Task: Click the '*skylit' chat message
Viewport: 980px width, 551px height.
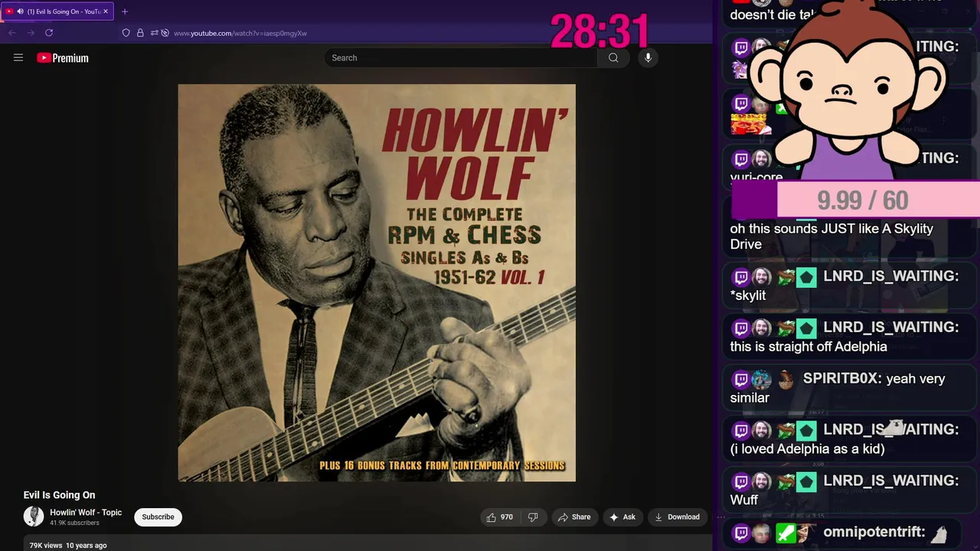Action: point(748,295)
